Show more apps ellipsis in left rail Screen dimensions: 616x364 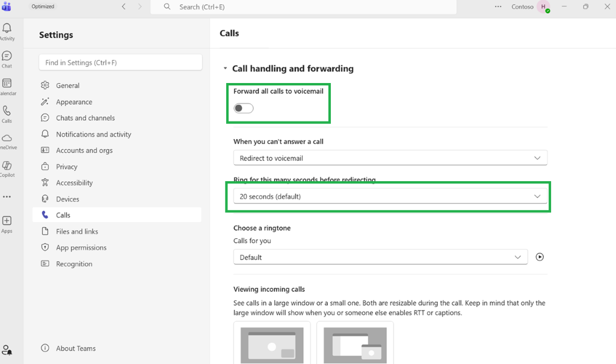[x=7, y=197]
